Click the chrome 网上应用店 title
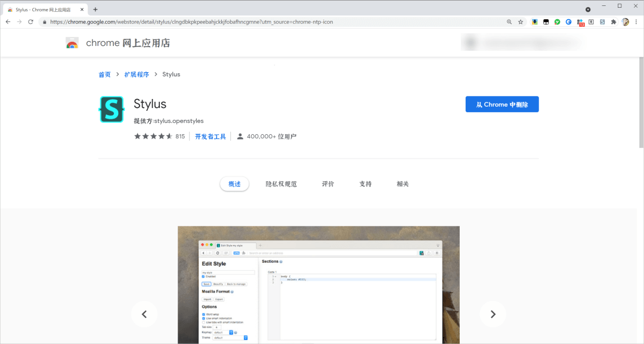644x344 pixels. [128, 43]
